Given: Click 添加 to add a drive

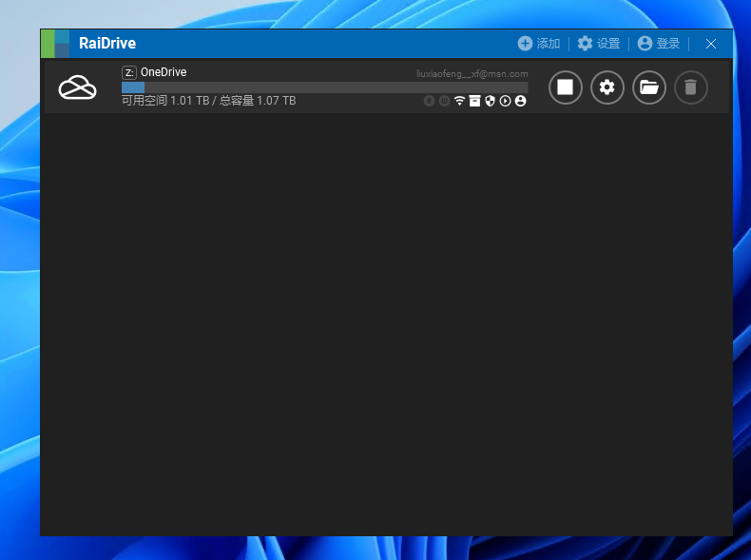Looking at the screenshot, I should (x=539, y=44).
